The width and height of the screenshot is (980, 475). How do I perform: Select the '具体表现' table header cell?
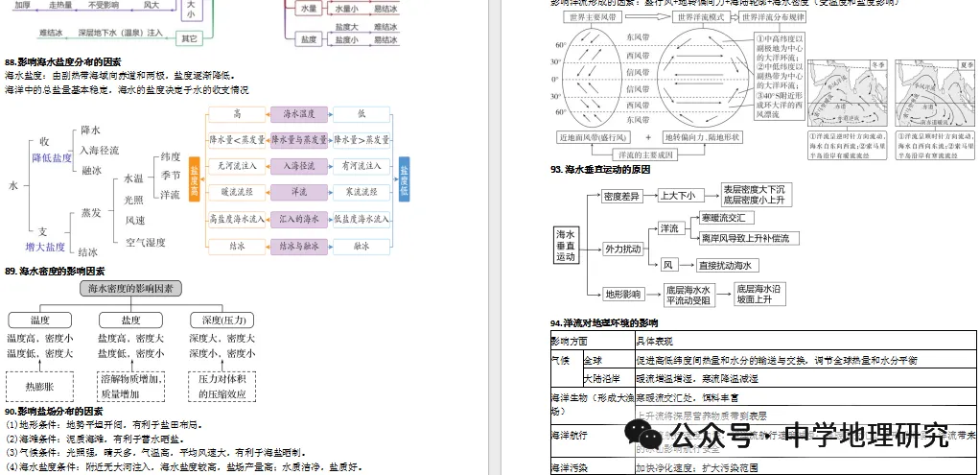point(805,342)
